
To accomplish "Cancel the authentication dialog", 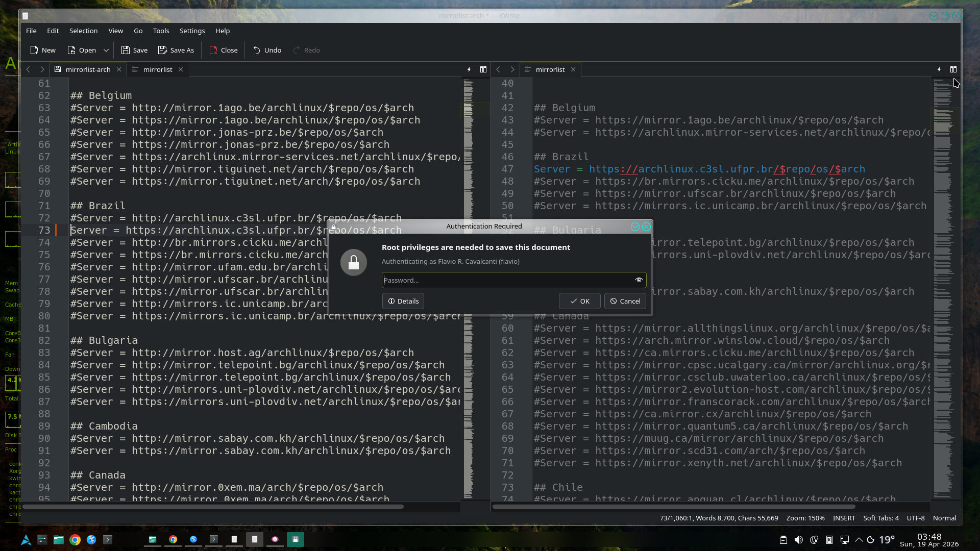I will 625,301.
